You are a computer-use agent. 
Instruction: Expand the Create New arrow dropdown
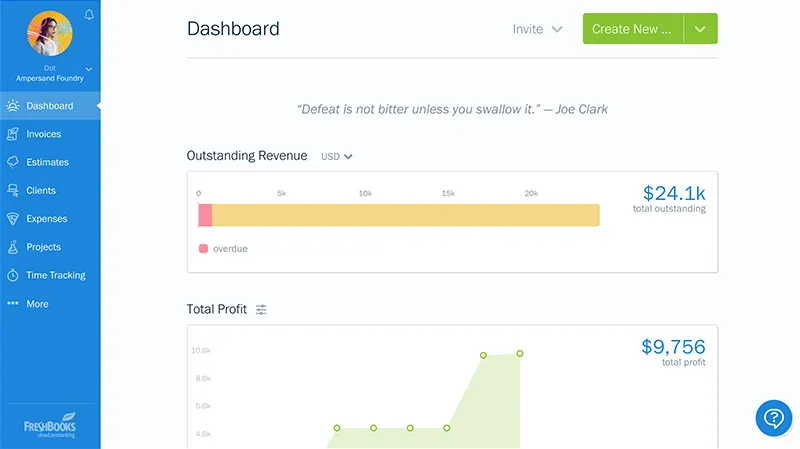click(700, 29)
